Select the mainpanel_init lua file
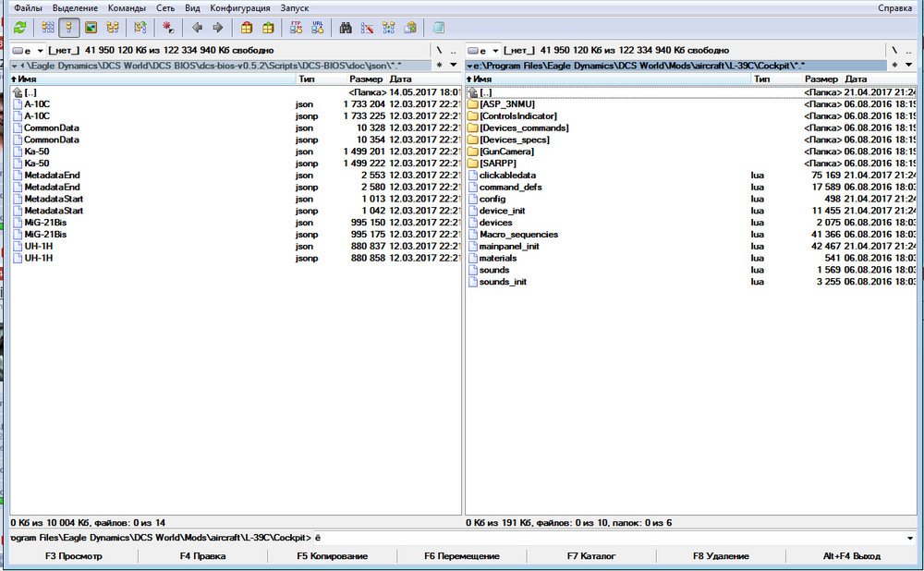This screenshot has width=924, height=571. 691,247
